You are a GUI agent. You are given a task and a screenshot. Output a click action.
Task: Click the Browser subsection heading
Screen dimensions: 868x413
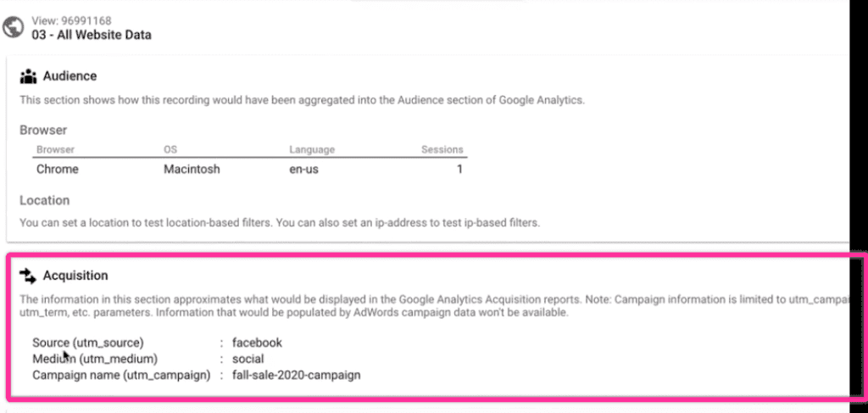pyautogui.click(x=43, y=130)
